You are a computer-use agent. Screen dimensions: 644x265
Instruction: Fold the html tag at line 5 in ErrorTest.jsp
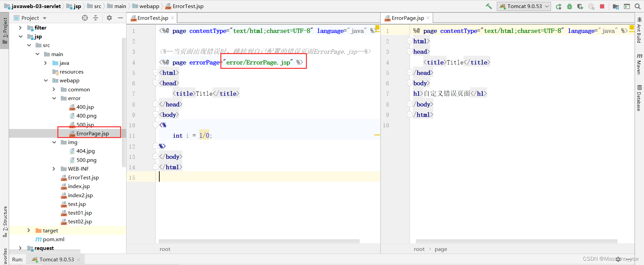click(156, 73)
